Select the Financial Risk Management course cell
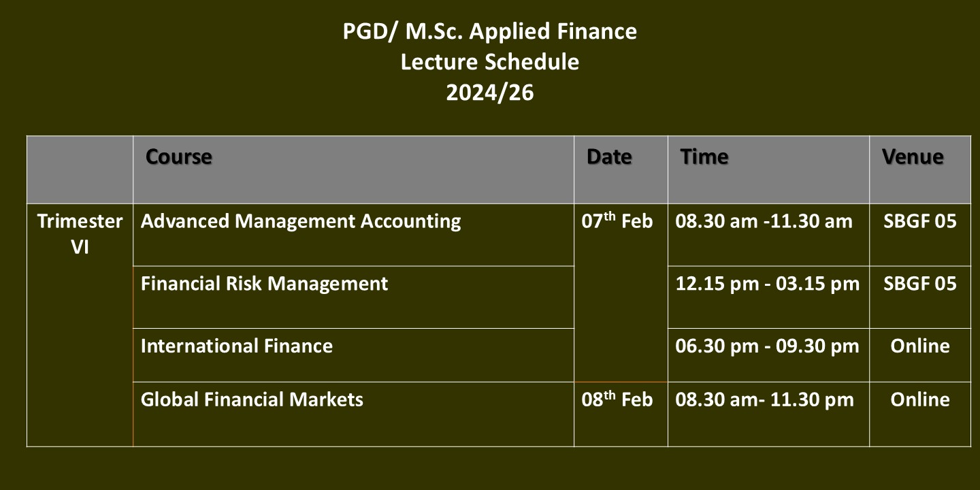Viewport: 980px width, 490px height. coord(264,284)
